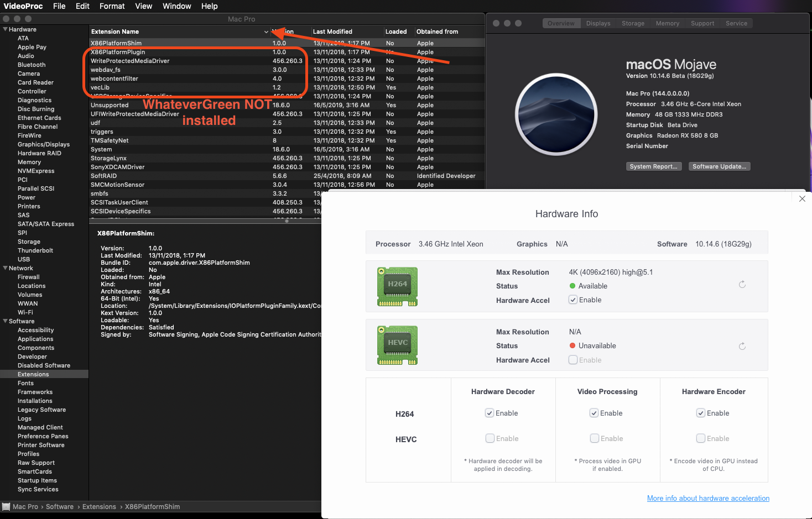
Task: Select Startup Items in the sidebar
Action: tap(37, 480)
